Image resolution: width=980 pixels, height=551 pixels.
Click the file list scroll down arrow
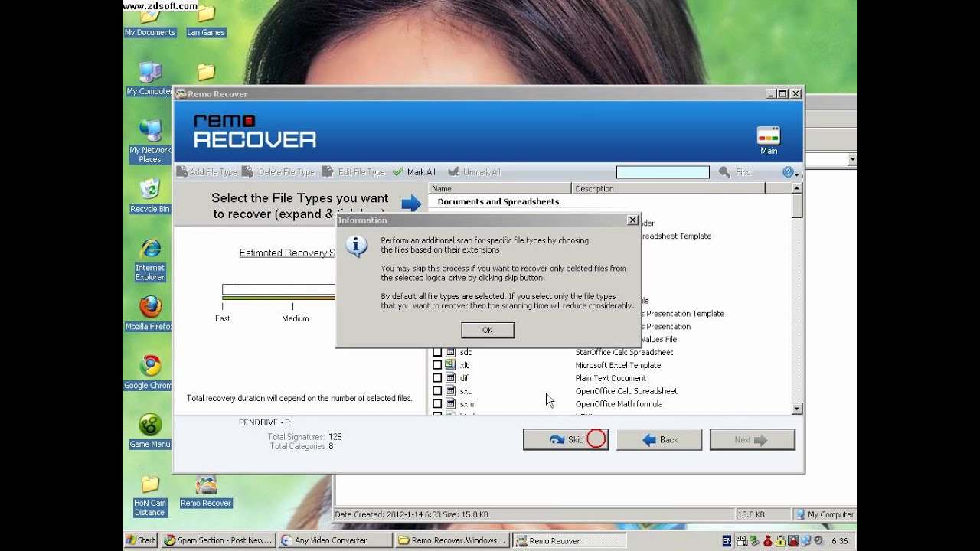pyautogui.click(x=797, y=409)
